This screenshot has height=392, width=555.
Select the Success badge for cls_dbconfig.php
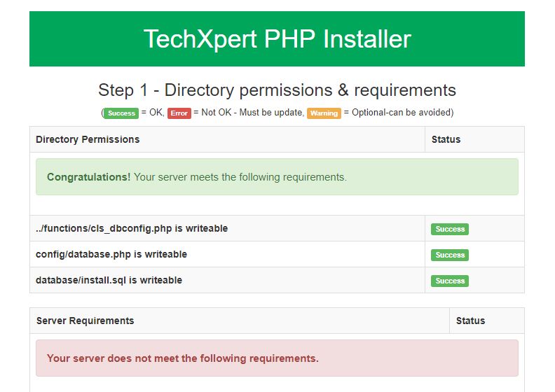coord(450,229)
